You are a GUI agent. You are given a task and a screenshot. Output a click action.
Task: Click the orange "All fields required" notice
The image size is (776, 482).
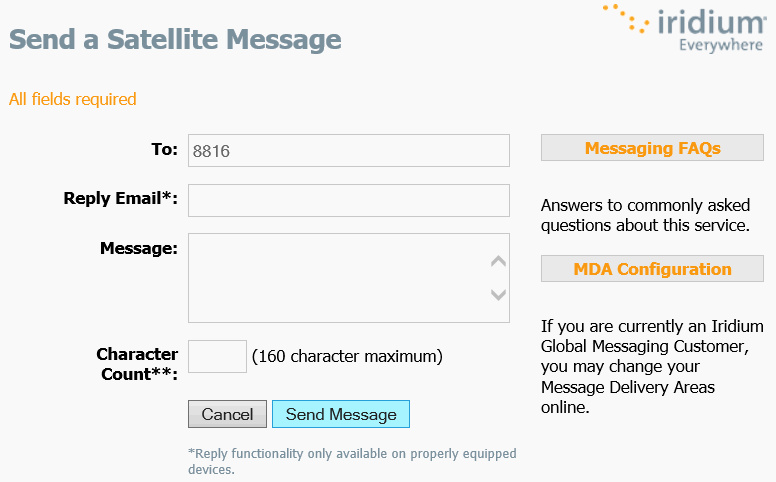72,99
